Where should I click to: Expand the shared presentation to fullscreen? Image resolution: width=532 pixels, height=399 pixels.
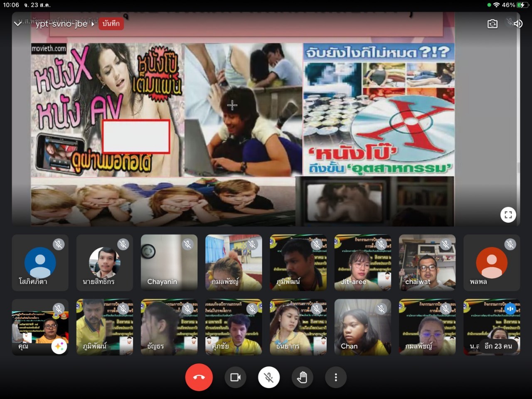point(508,215)
